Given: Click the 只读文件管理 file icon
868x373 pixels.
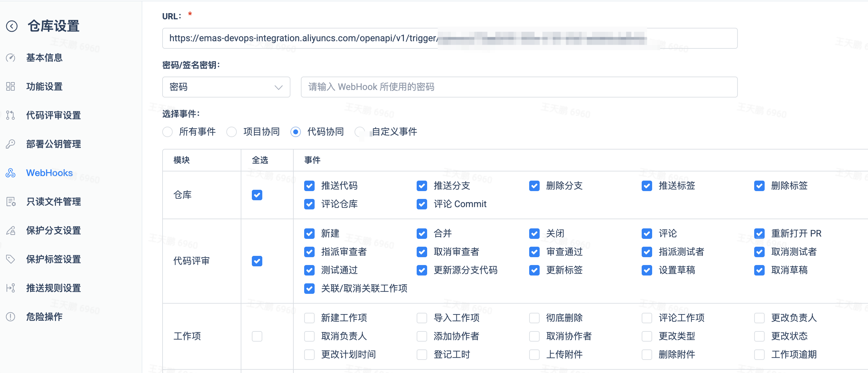Looking at the screenshot, I should click(x=10, y=202).
